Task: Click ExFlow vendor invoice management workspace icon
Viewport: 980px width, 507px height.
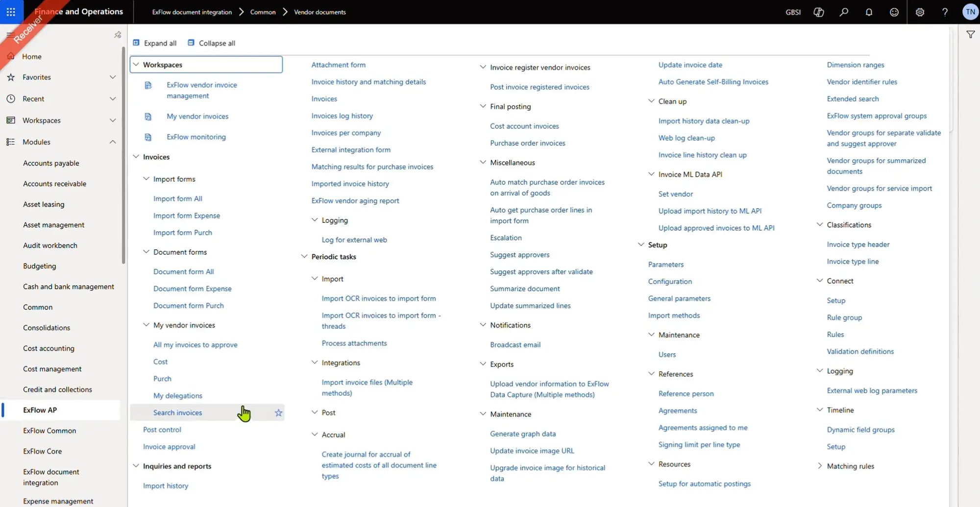Action: tap(148, 85)
